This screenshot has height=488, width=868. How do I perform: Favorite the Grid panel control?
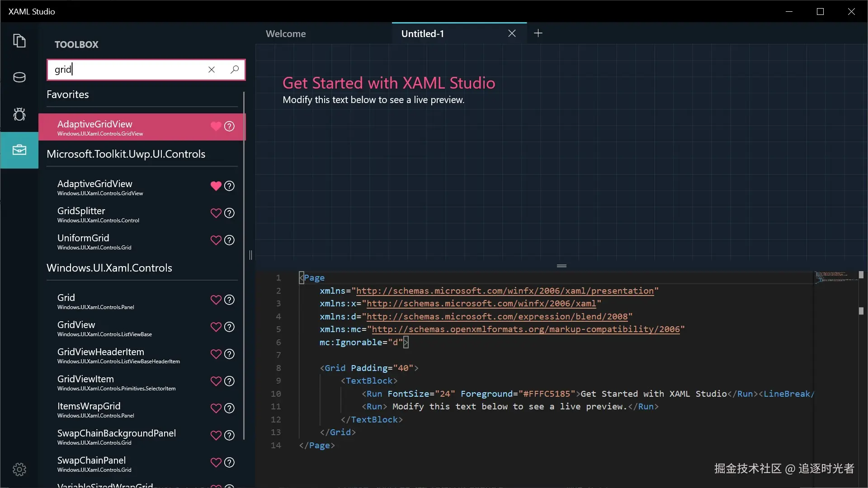coord(216,300)
